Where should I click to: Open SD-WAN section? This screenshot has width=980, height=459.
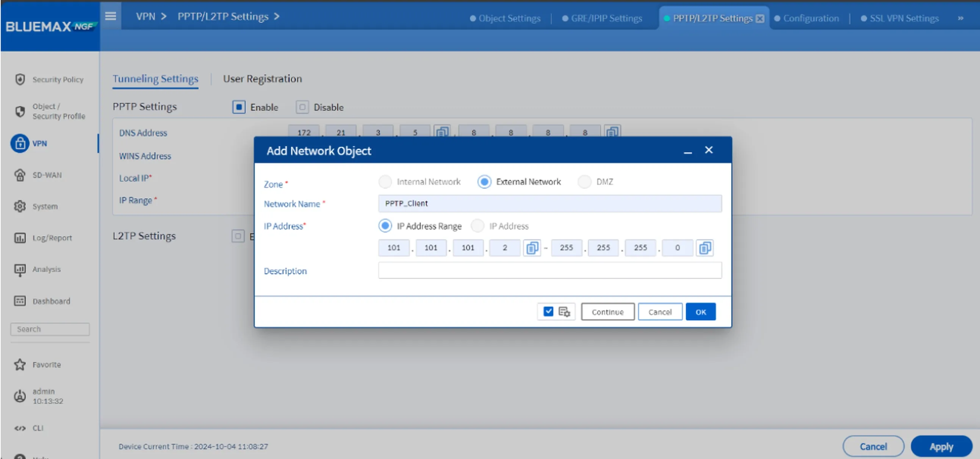click(38, 175)
